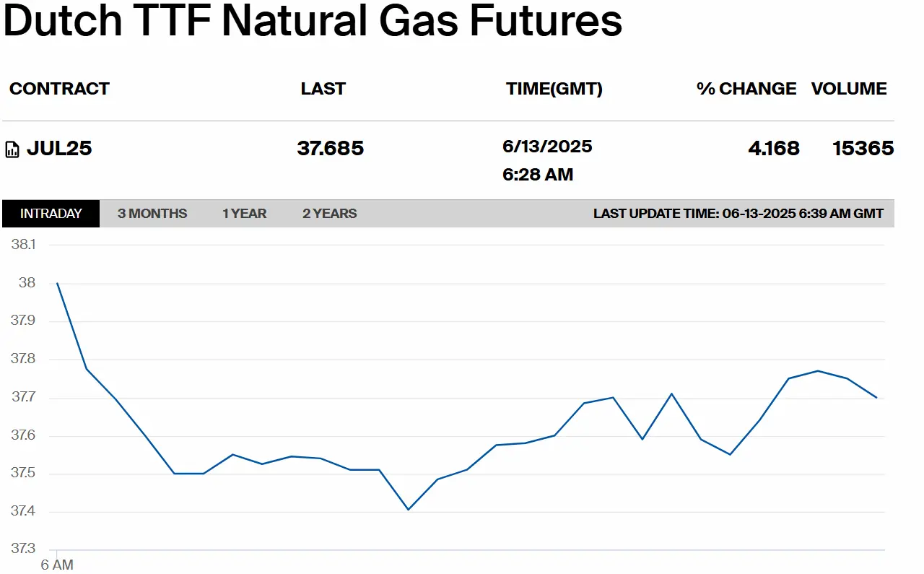Open the JUL25 contract link
The image size is (924, 574).
point(59,149)
